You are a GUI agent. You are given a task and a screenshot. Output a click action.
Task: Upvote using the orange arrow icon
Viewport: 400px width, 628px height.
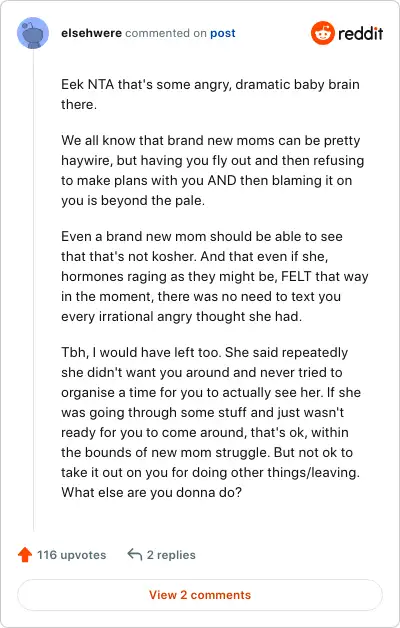click(x=25, y=555)
